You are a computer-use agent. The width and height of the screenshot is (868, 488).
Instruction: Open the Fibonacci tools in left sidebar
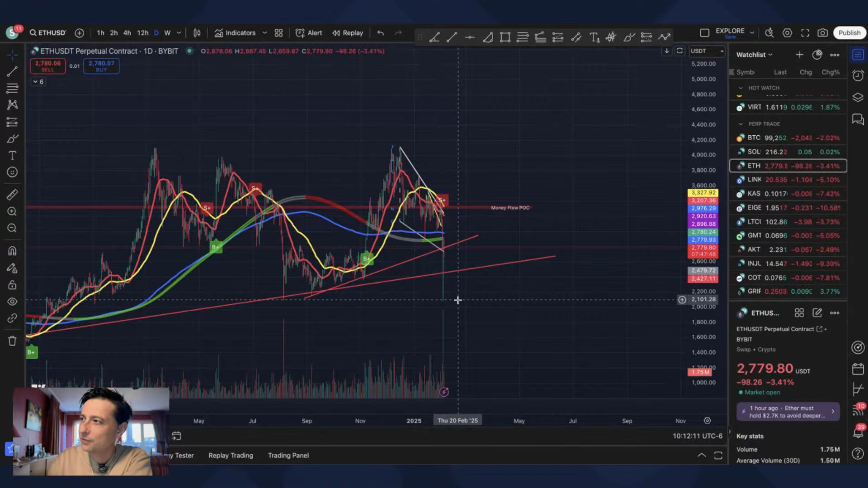click(x=12, y=88)
